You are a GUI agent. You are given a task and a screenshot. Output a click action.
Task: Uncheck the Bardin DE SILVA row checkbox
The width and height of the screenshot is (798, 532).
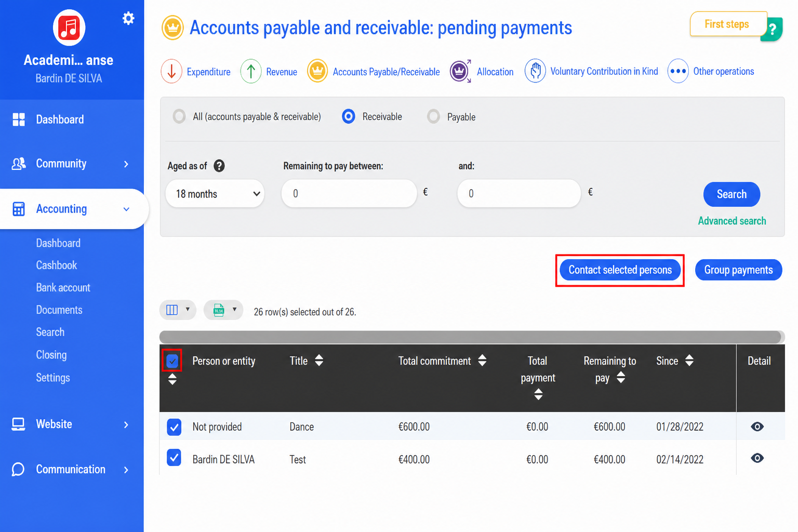(174, 458)
